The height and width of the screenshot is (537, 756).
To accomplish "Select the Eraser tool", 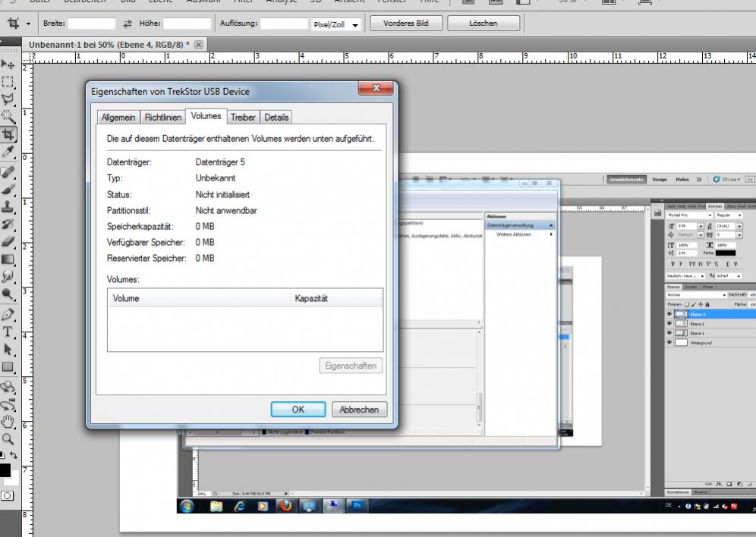I will click(8, 242).
